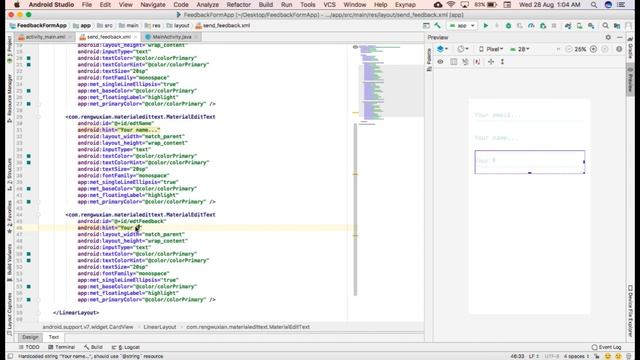
Task: Sync project with Gradle files icon
Action: (x=568, y=26)
